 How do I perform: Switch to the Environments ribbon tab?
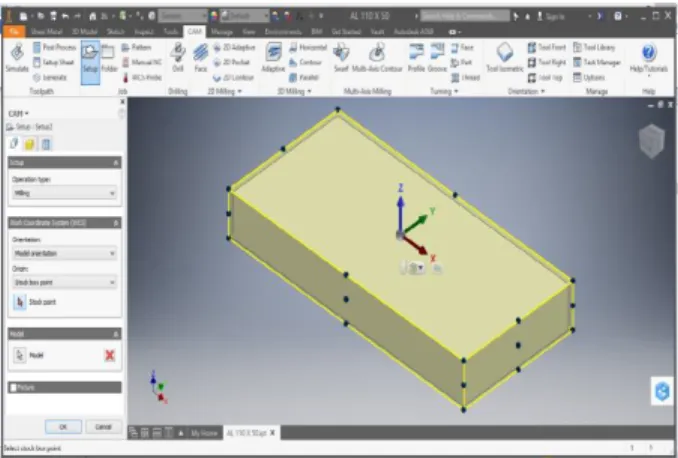pos(283,32)
